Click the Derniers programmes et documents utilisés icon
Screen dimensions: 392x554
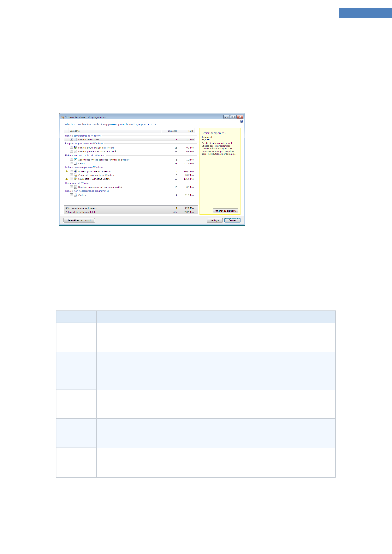pyautogui.click(x=75, y=187)
